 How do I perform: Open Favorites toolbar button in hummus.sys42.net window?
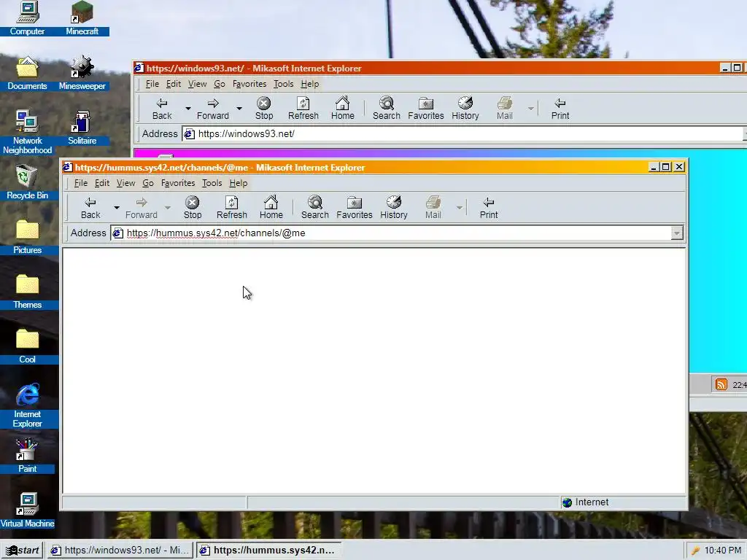tap(355, 208)
